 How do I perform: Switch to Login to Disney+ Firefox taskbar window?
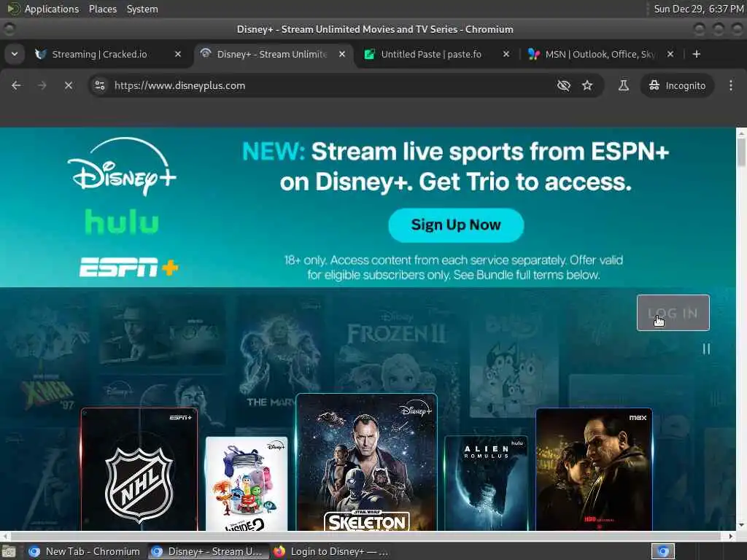click(x=330, y=551)
